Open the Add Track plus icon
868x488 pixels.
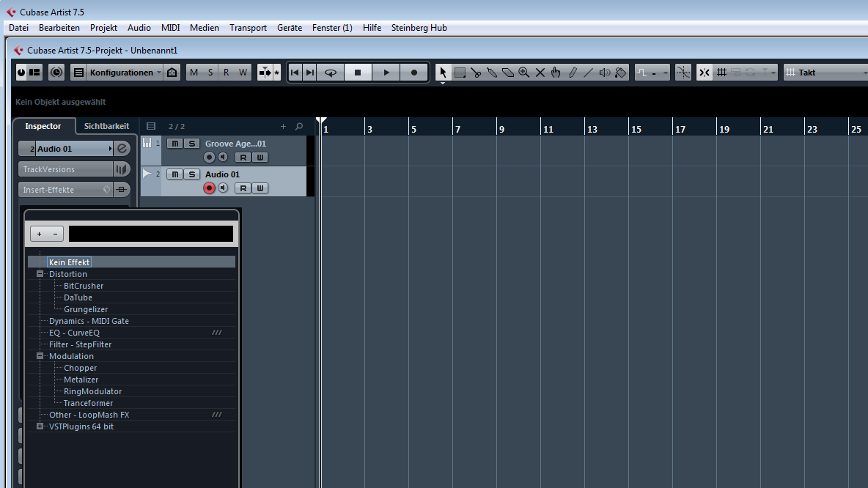tap(283, 126)
